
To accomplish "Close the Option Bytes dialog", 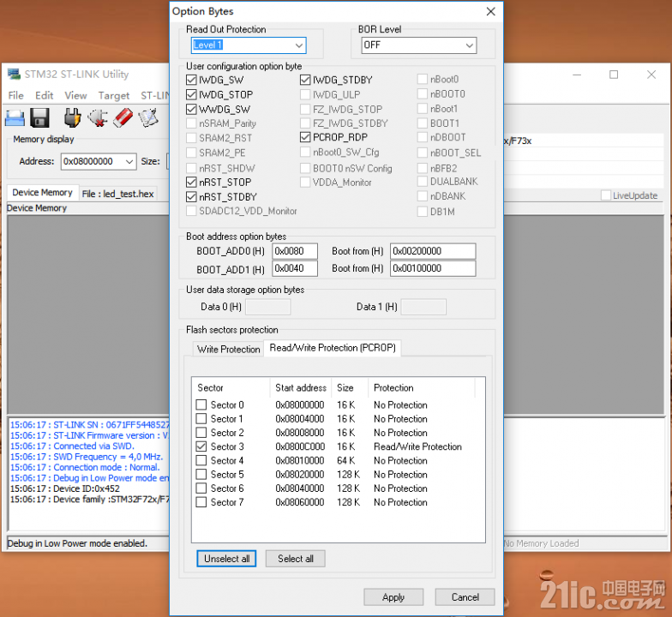I will tap(490, 12).
